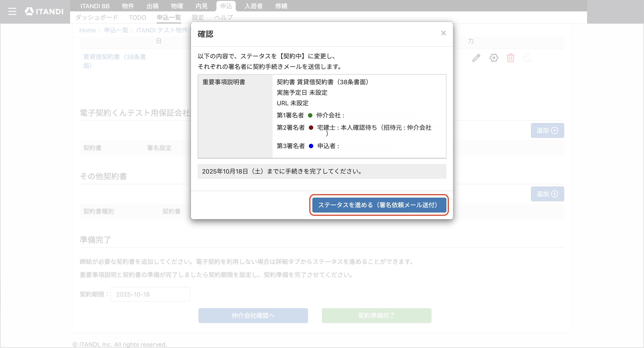This screenshot has width=644, height=348.
Task: Click 契約書 賃貸借契約書（38条書面） text in dialog
Action: (322, 82)
